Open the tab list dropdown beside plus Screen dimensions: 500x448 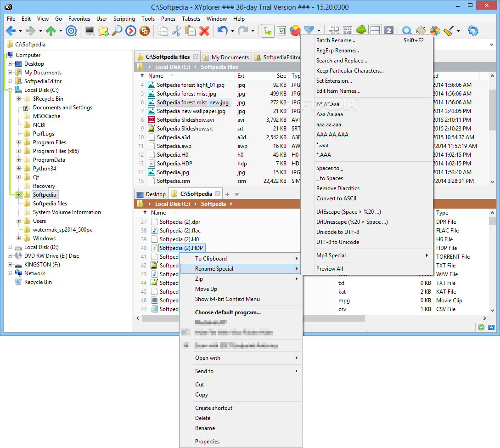(x=236, y=194)
